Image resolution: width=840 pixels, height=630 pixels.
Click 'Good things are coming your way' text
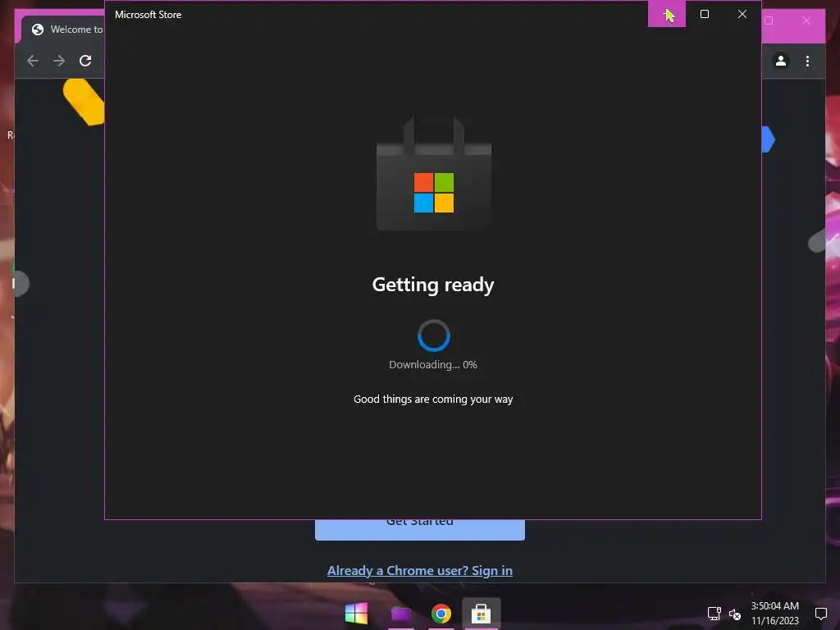(433, 399)
